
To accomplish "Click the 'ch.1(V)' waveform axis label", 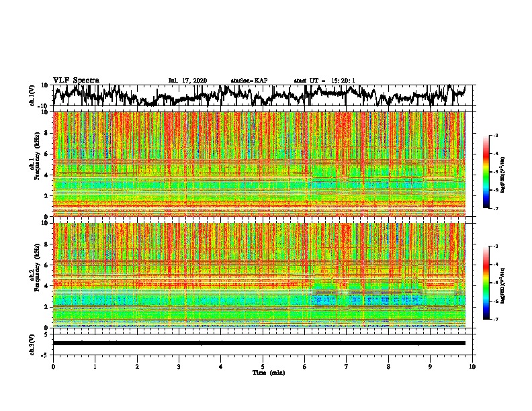I will tap(32, 95).
